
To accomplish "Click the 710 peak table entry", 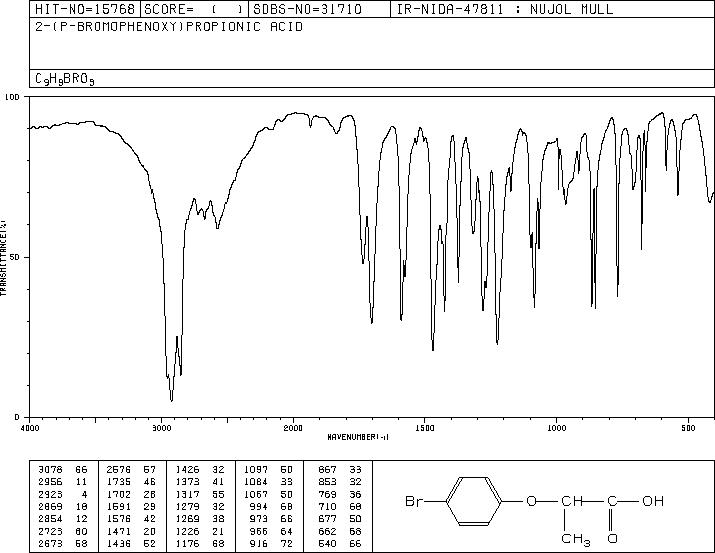I will click(327, 506).
